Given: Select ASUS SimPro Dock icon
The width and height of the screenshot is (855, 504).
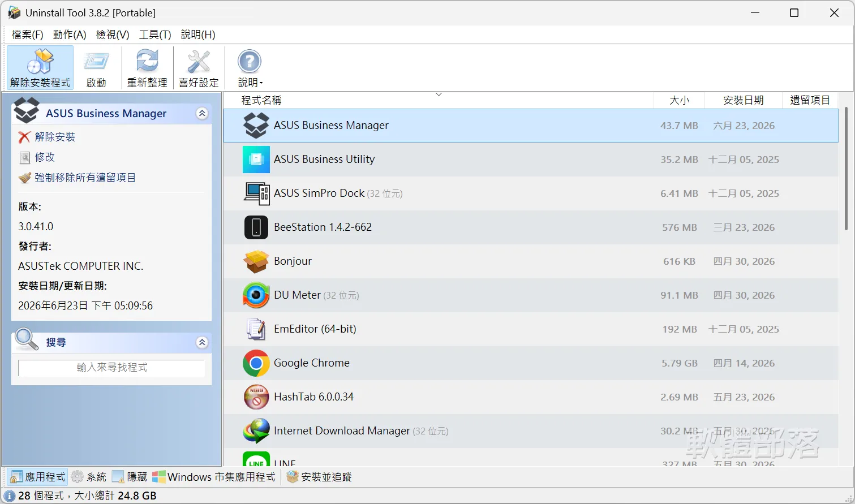Looking at the screenshot, I should (x=256, y=193).
